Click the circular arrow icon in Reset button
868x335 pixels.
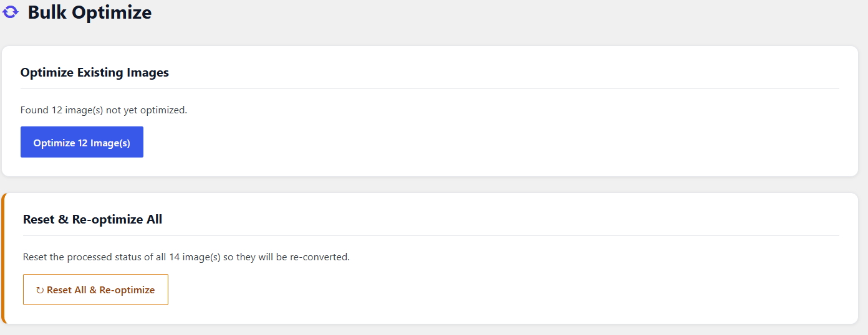[40, 290]
